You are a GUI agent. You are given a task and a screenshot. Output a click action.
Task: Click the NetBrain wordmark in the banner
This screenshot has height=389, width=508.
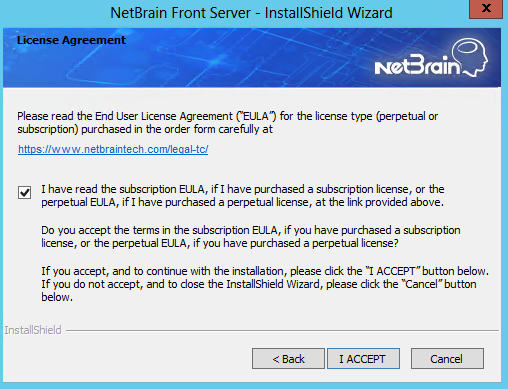418,66
